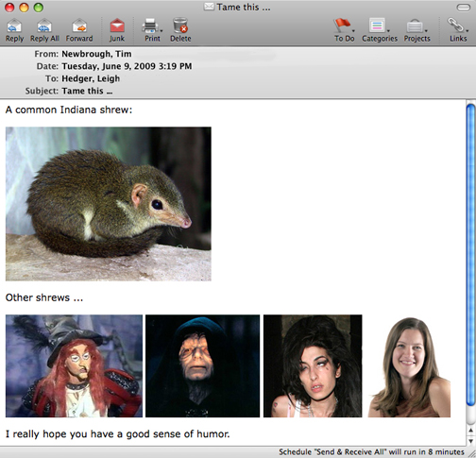The image size is (476, 458).
Task: Click the Indiana shrew photo
Action: 109,204
